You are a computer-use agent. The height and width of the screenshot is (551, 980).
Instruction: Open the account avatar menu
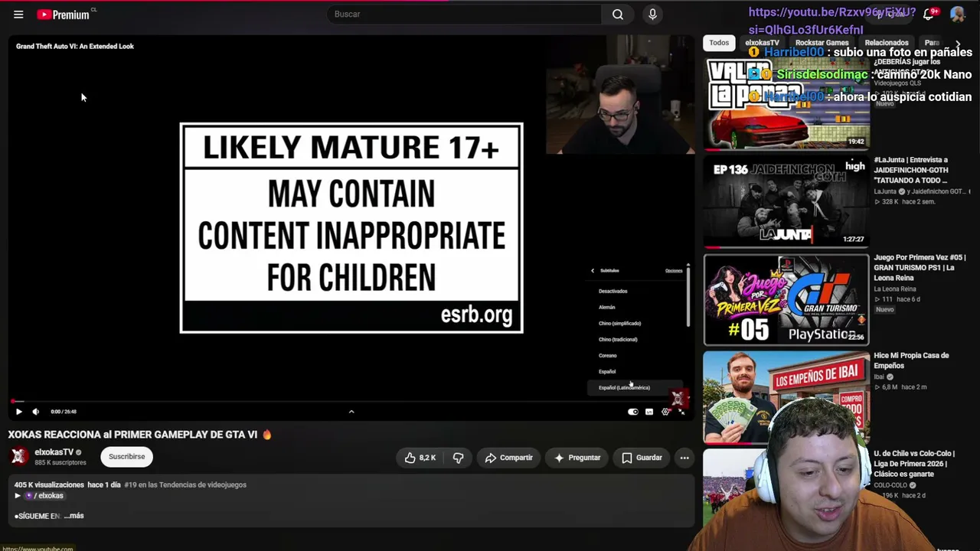tap(957, 15)
